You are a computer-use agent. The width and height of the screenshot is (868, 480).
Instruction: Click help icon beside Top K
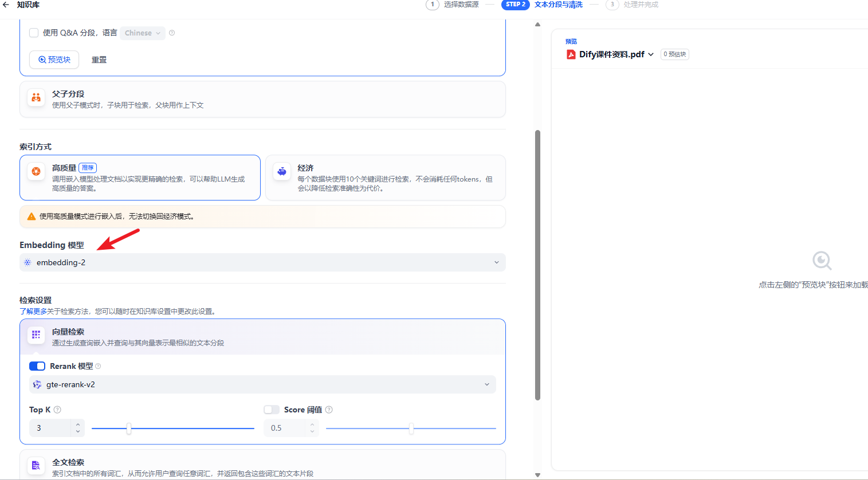[x=57, y=410]
